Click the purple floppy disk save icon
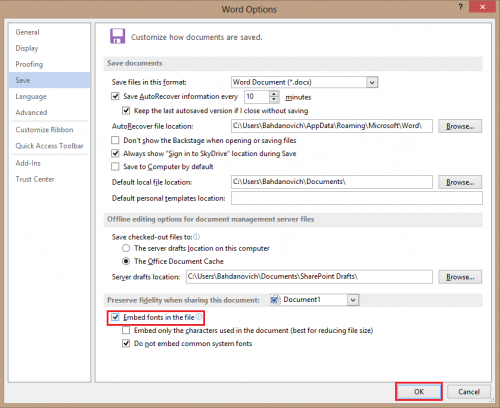The width and height of the screenshot is (500, 408). coord(117,36)
